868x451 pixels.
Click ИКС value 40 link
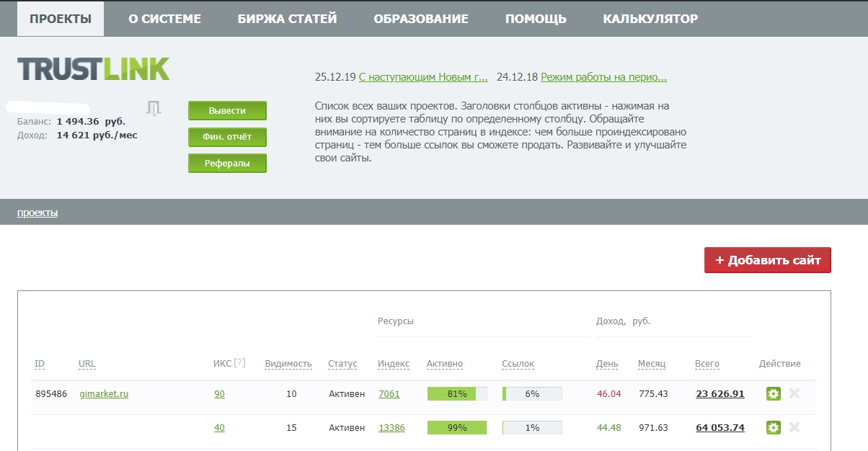click(219, 427)
